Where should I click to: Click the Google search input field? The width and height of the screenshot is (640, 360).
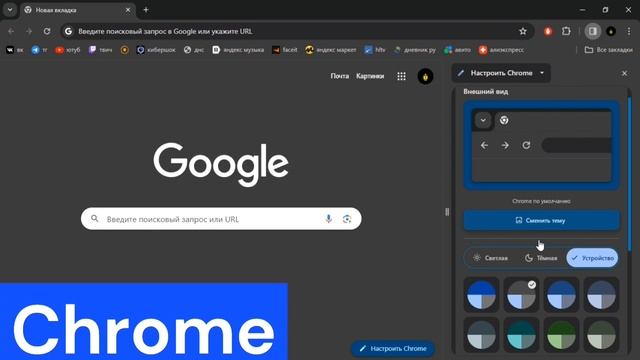[221, 219]
